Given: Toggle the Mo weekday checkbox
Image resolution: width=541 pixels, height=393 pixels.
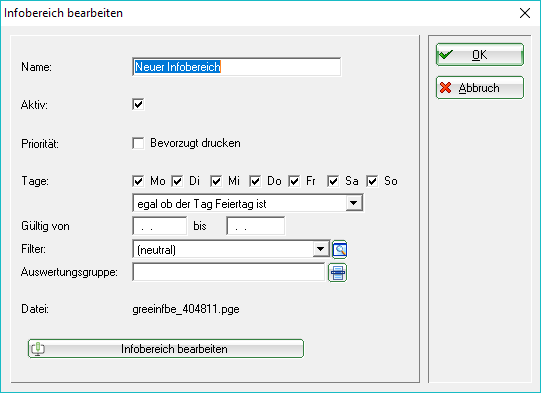Looking at the screenshot, I should click(138, 181).
